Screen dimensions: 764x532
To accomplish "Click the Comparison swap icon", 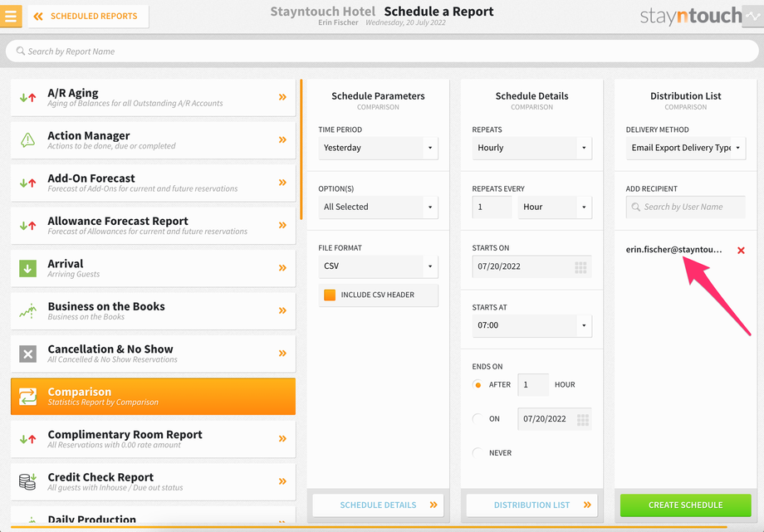I will (27, 397).
